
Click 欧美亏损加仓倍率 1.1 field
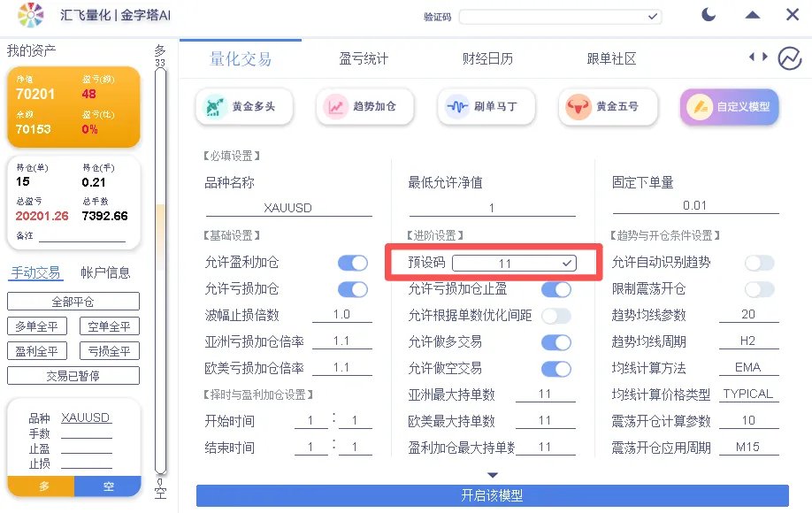click(x=342, y=368)
